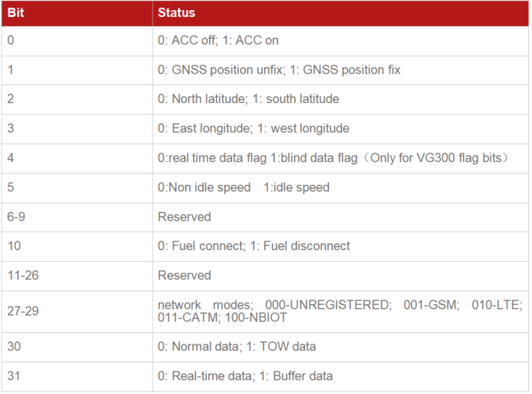Click the "Bit" column header

[x=15, y=12]
